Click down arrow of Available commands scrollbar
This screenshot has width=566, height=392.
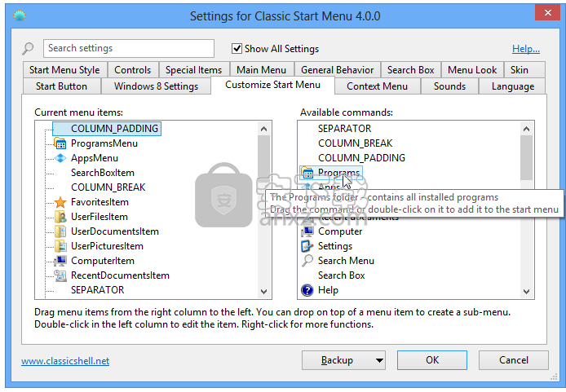pos(526,292)
